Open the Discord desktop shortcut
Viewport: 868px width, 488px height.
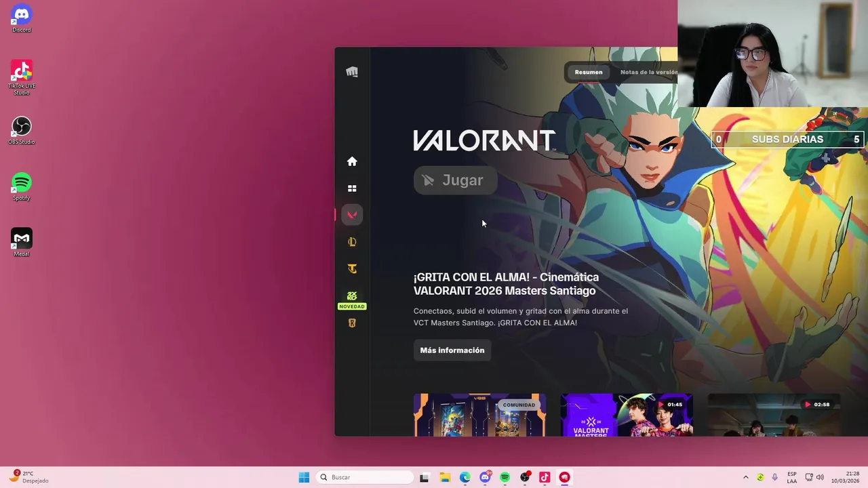[22, 18]
